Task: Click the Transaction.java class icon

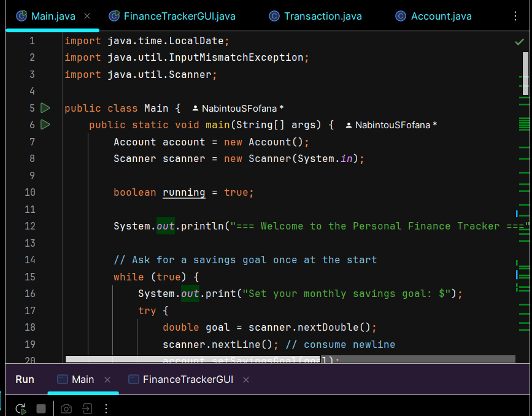Action: click(x=274, y=16)
